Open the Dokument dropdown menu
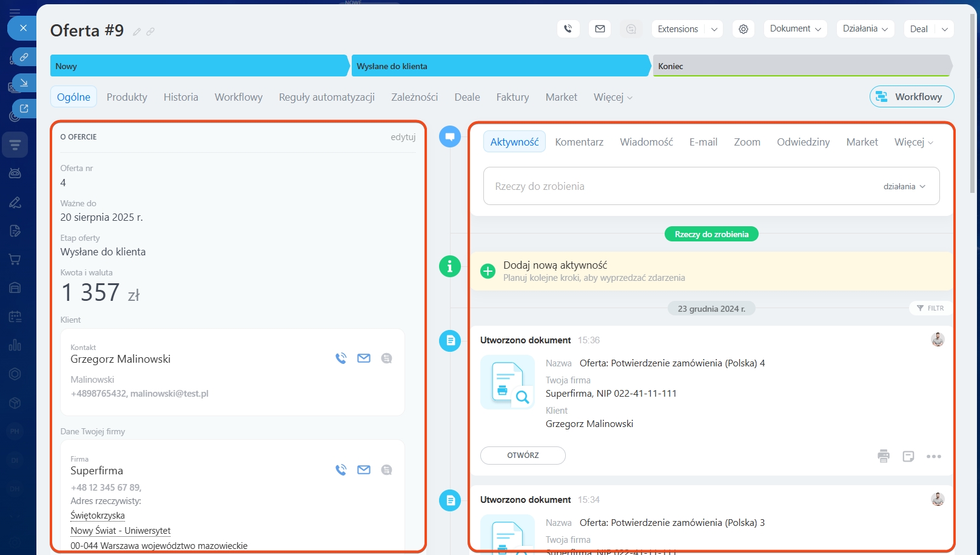Viewport: 980px width, 555px height. pos(795,29)
